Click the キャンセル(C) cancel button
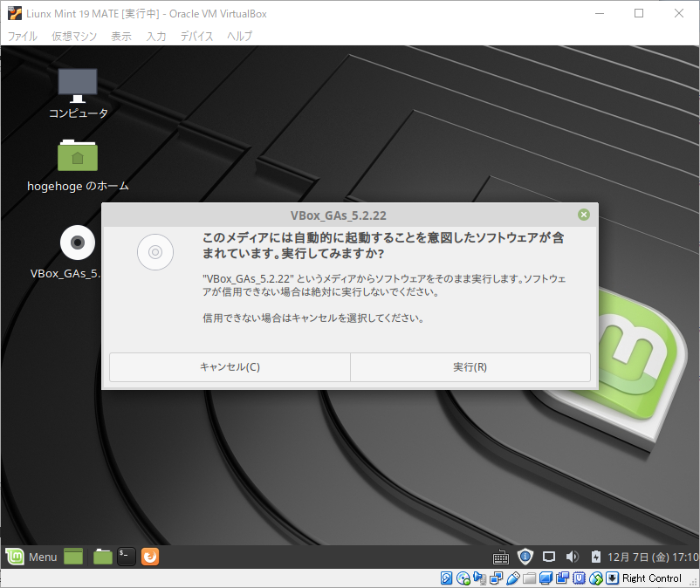This screenshot has width=700, height=588. 230,367
